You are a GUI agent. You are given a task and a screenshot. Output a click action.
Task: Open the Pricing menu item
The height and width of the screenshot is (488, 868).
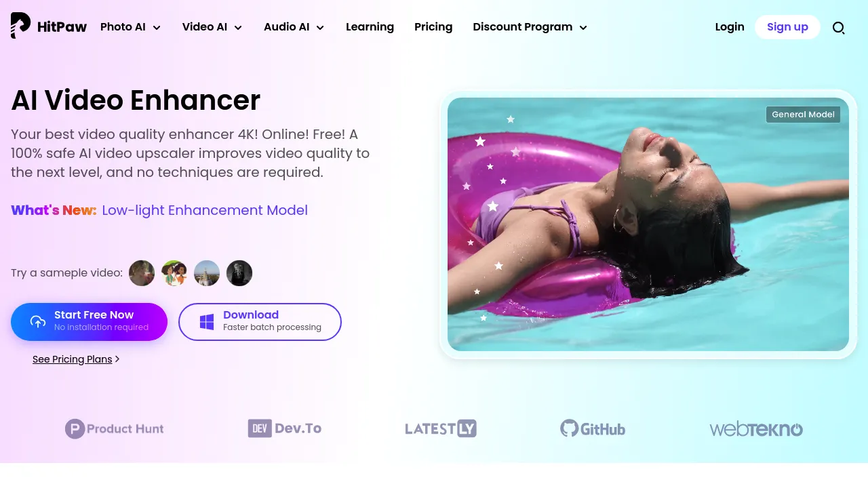433,27
